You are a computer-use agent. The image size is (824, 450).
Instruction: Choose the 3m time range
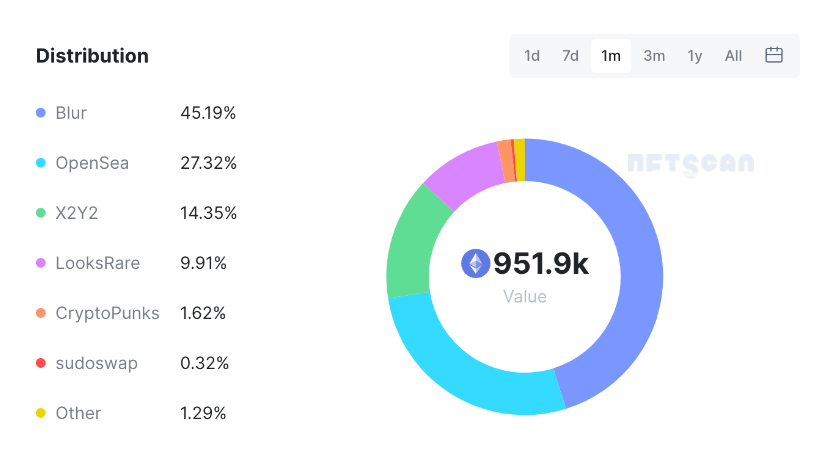(654, 56)
